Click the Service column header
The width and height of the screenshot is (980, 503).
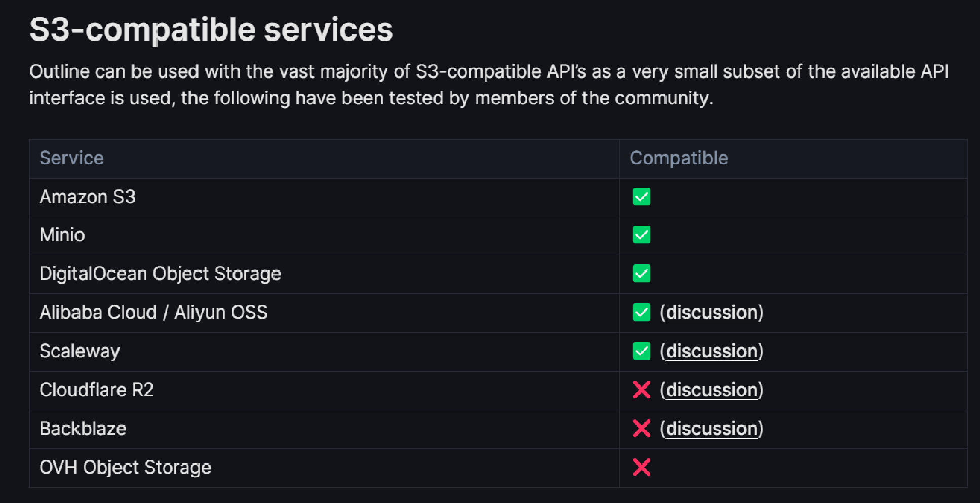[71, 158]
